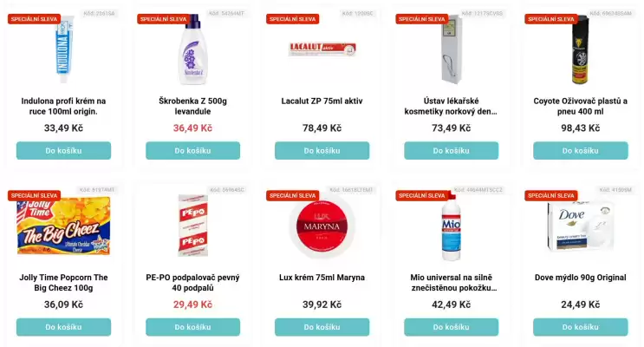Add PE-PO podpalovač to cart
Image resolution: width=644 pixels, height=347 pixels.
(192, 327)
